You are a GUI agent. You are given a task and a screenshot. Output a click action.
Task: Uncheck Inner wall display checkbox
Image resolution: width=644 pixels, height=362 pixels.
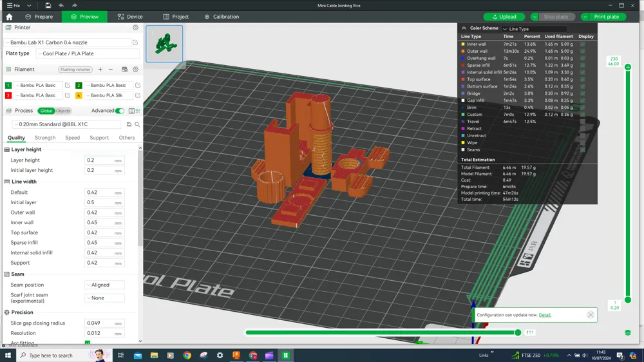tap(583, 44)
